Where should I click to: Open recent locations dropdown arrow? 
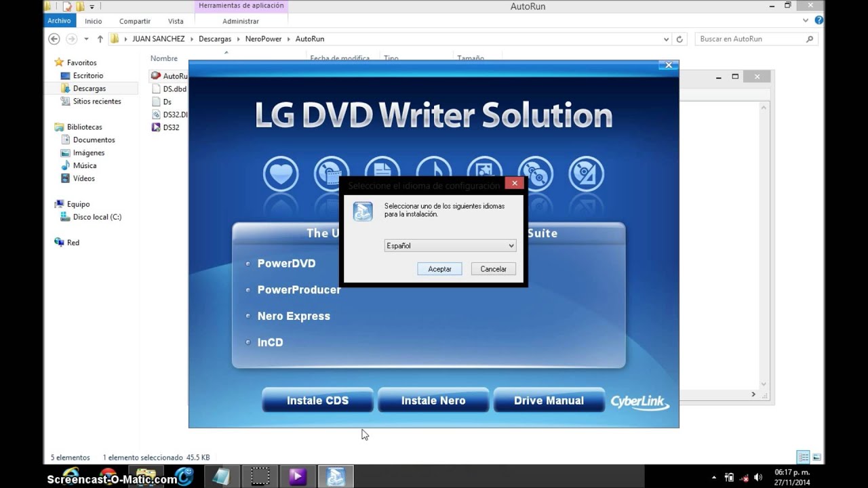86,39
